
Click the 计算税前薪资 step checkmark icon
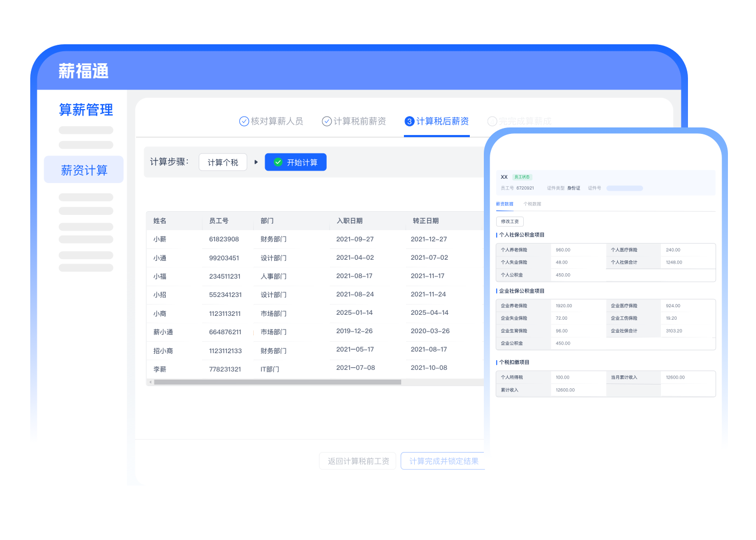(327, 122)
